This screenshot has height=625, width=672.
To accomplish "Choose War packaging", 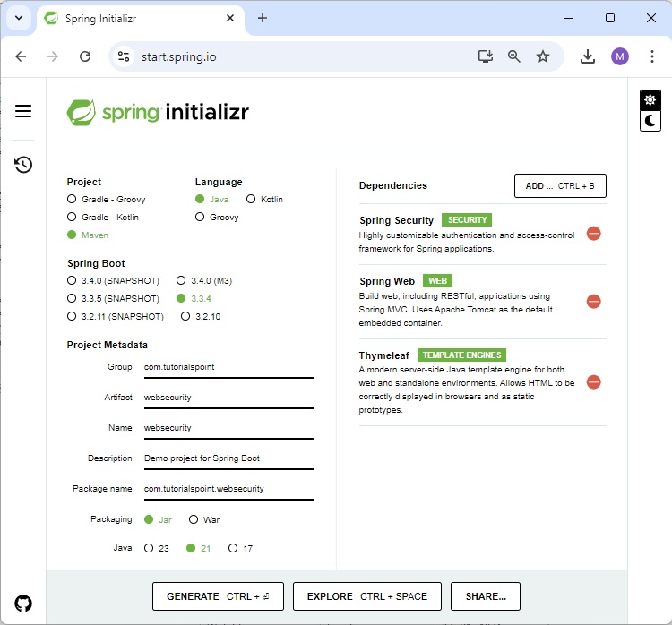I will pos(204,519).
